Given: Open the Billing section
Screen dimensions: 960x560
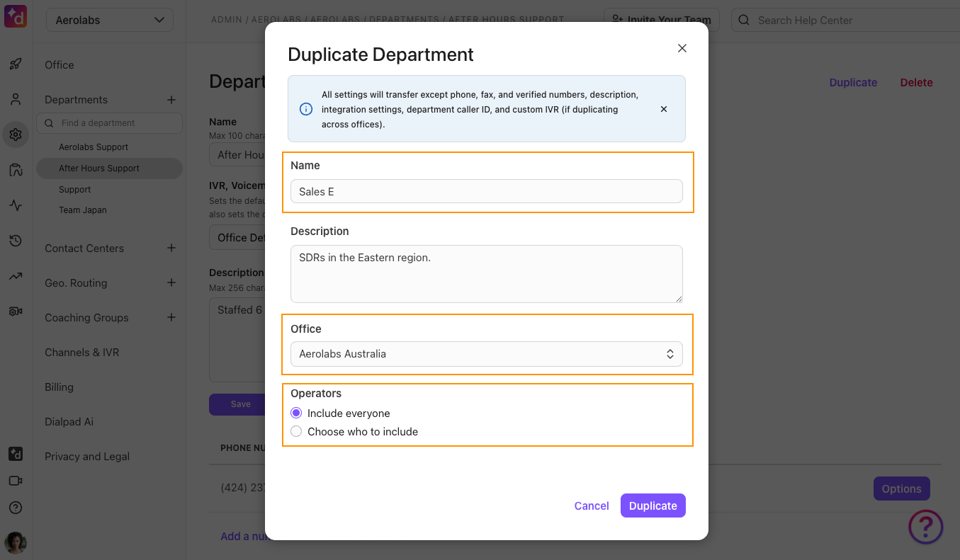Looking at the screenshot, I should click(x=59, y=387).
